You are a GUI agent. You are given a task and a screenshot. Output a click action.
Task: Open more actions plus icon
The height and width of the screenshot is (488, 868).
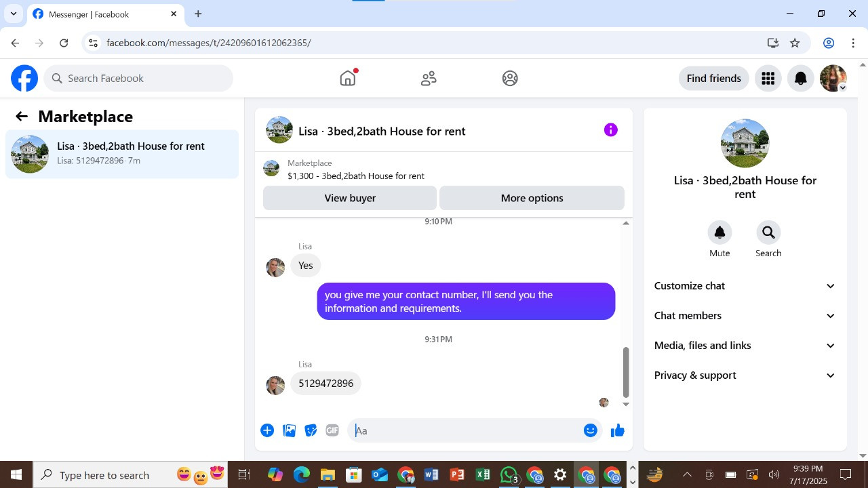[267, 430]
